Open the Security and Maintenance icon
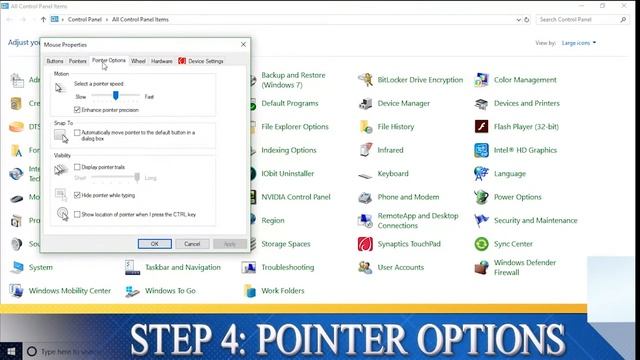Screen dimensions: 640x360 point(482,221)
